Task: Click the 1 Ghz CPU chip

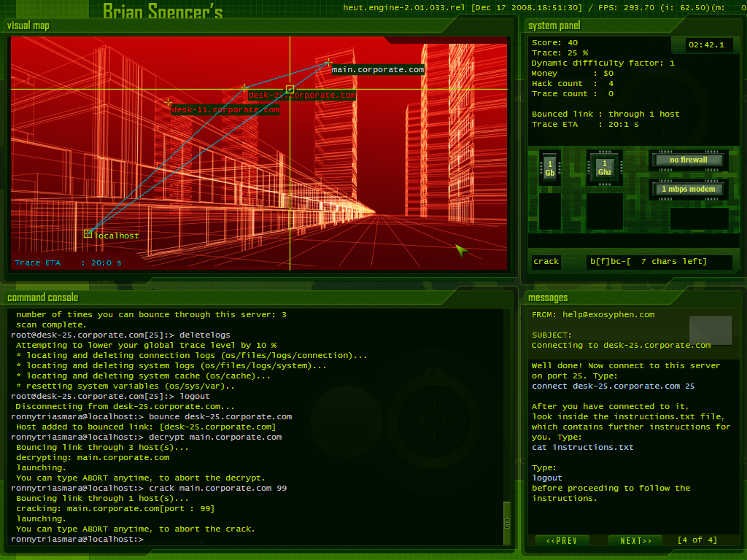Action: point(604,168)
